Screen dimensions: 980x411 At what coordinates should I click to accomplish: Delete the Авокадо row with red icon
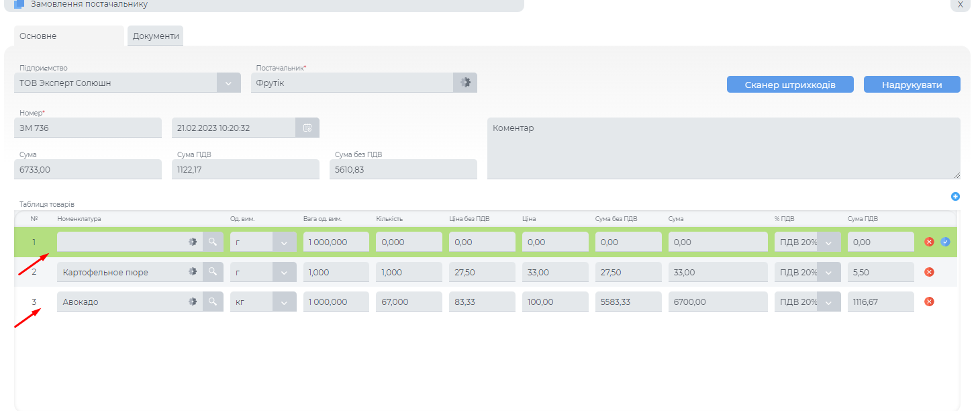tap(929, 302)
